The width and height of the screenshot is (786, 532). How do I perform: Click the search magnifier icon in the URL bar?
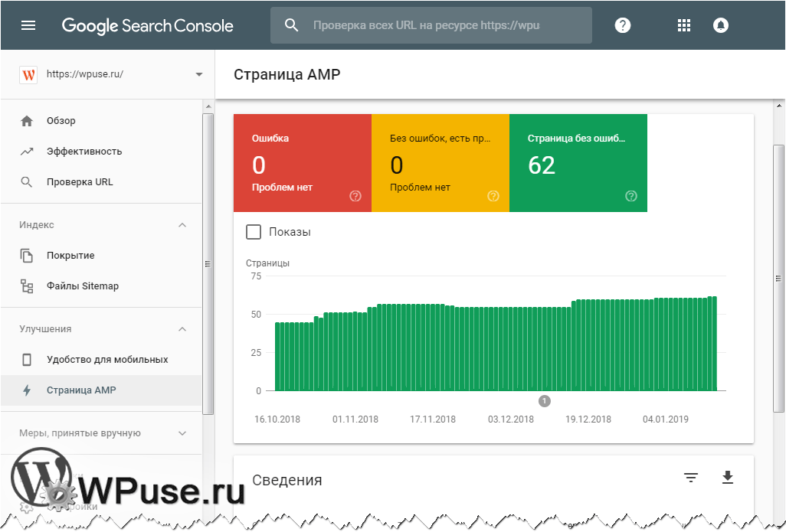(291, 25)
